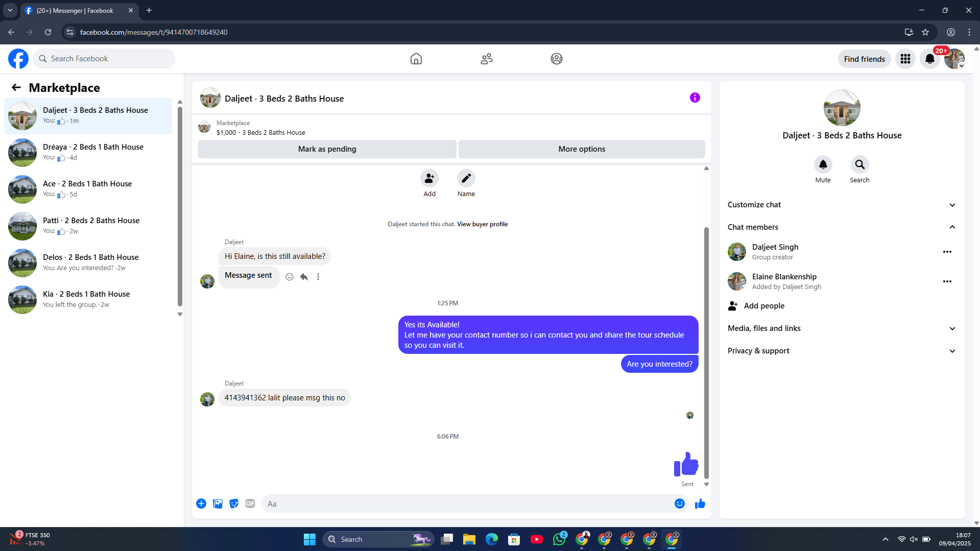
Task: Click the 'Are you interested?' sent message
Action: point(659,364)
